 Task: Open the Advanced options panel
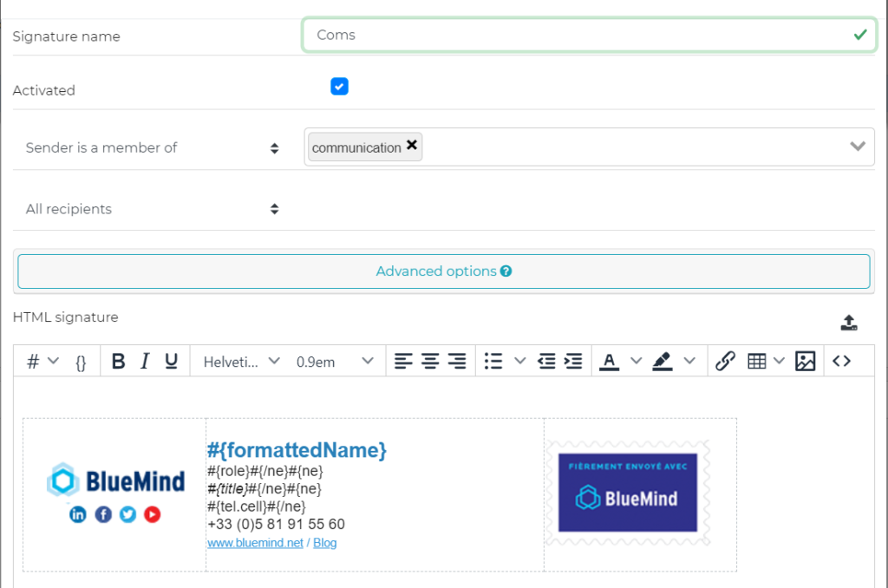tap(443, 271)
